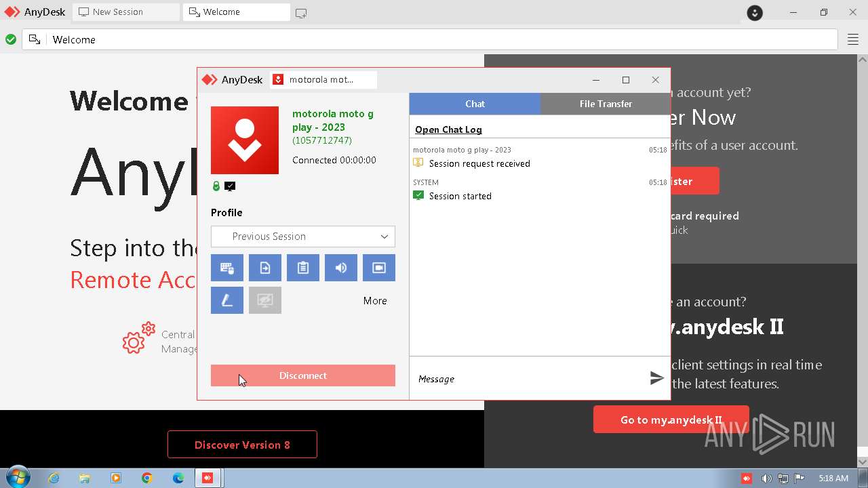Screen dimensions: 868x488
Task: Click the Session started green icon
Action: (x=418, y=195)
